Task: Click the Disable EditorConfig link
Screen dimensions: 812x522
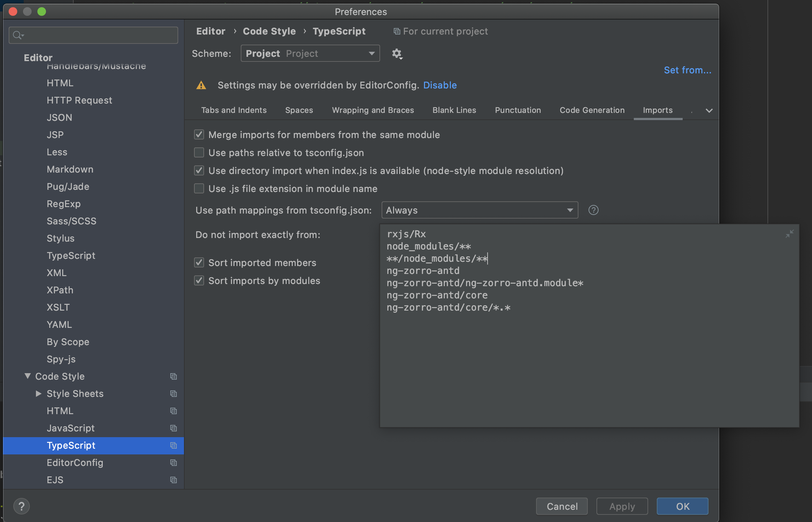Action: 440,85
